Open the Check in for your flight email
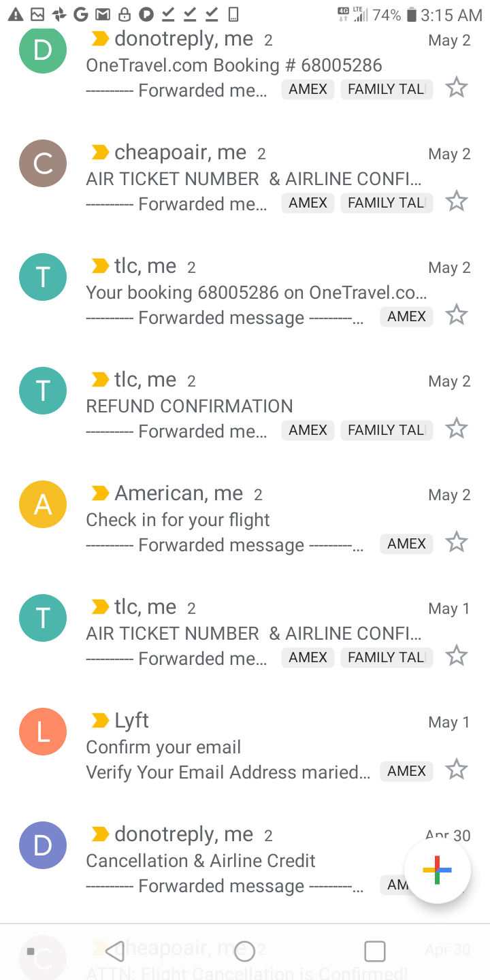490x980 pixels. click(x=245, y=519)
